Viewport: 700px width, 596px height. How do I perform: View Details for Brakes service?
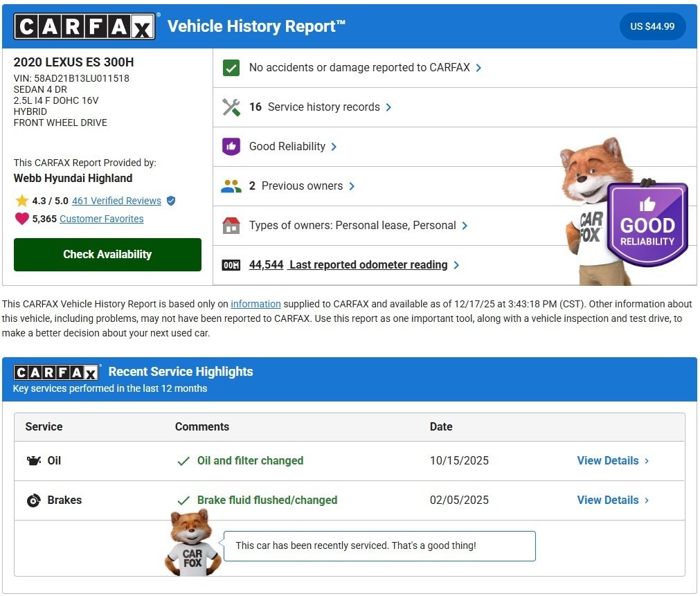[613, 500]
